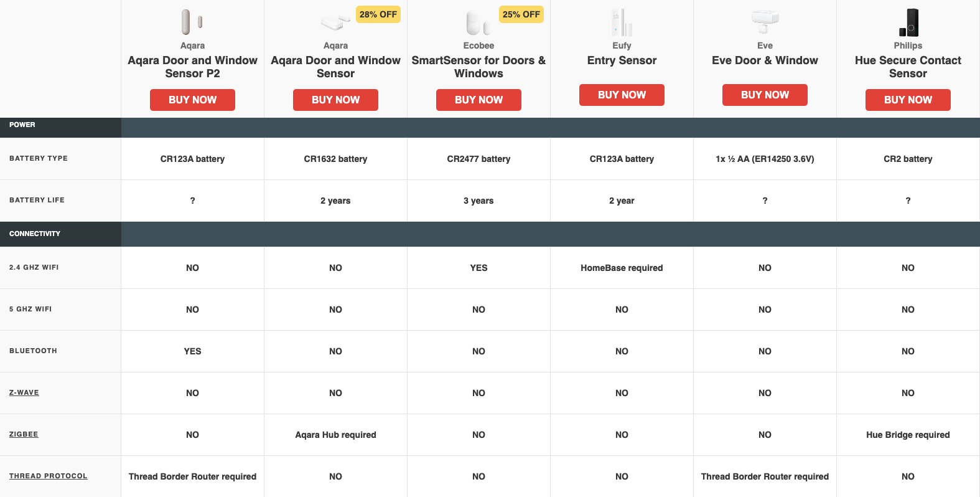
Task: Open the ZIGBEE glossary link
Action: [24, 434]
